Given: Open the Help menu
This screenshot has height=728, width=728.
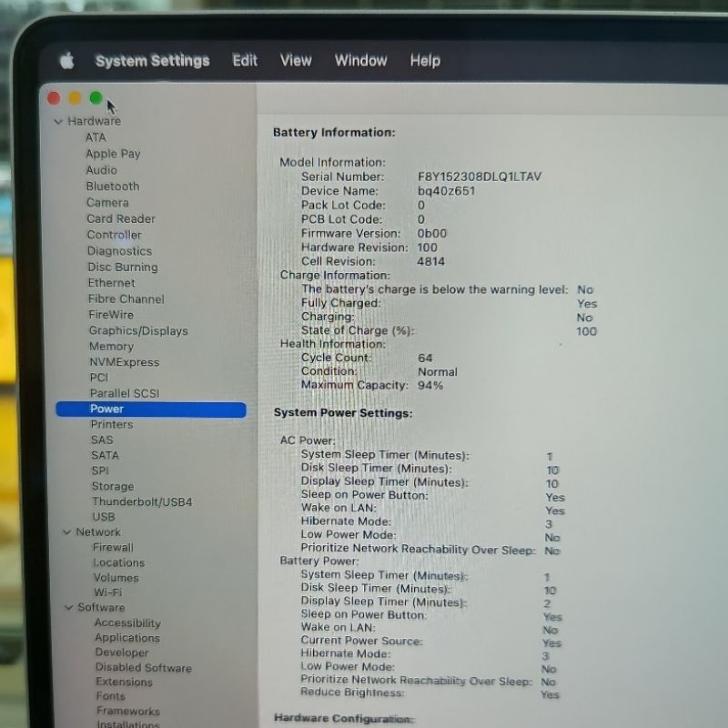Looking at the screenshot, I should [425, 61].
